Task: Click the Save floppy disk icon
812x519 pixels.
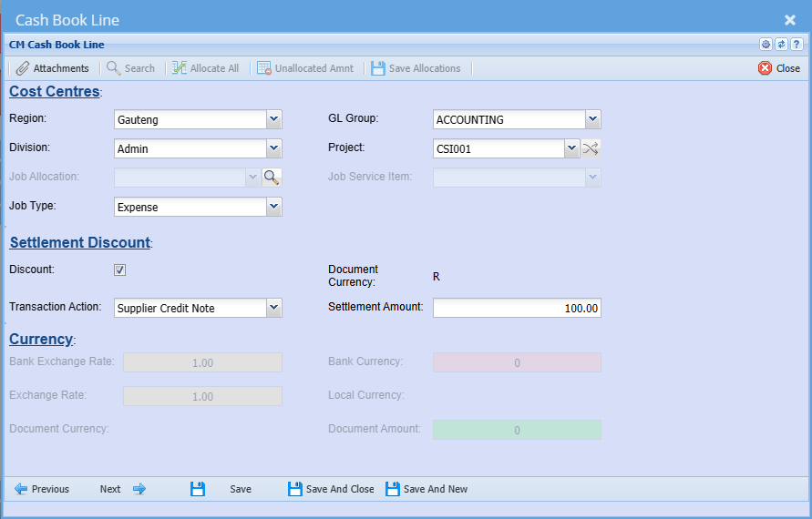Action: 197,489
